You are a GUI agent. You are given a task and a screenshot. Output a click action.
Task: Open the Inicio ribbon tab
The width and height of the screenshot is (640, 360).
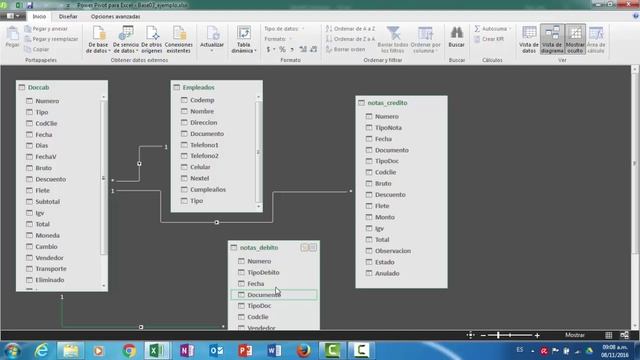pyautogui.click(x=39, y=17)
